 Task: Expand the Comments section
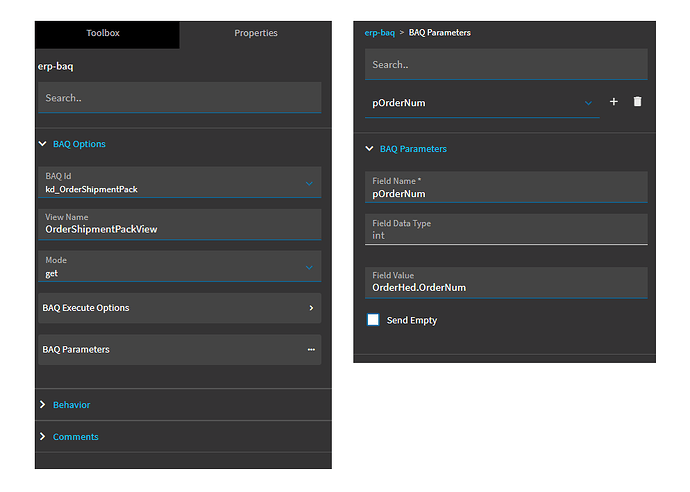tap(43, 436)
